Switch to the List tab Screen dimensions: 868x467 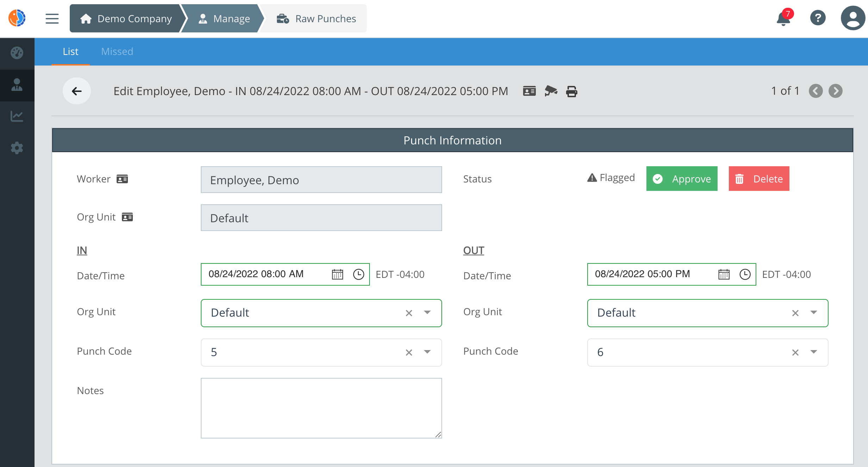point(70,51)
